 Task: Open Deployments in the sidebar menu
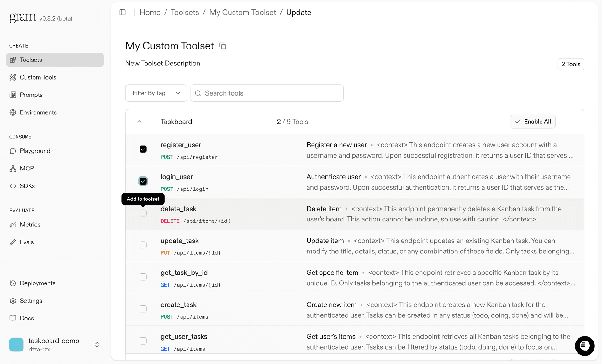pos(37,283)
